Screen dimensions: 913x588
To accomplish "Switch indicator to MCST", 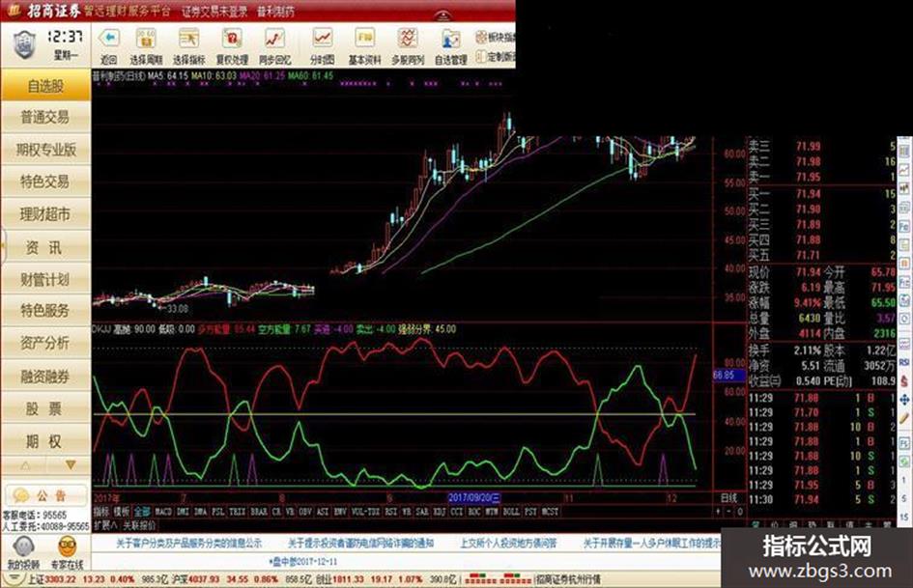I will (x=549, y=512).
